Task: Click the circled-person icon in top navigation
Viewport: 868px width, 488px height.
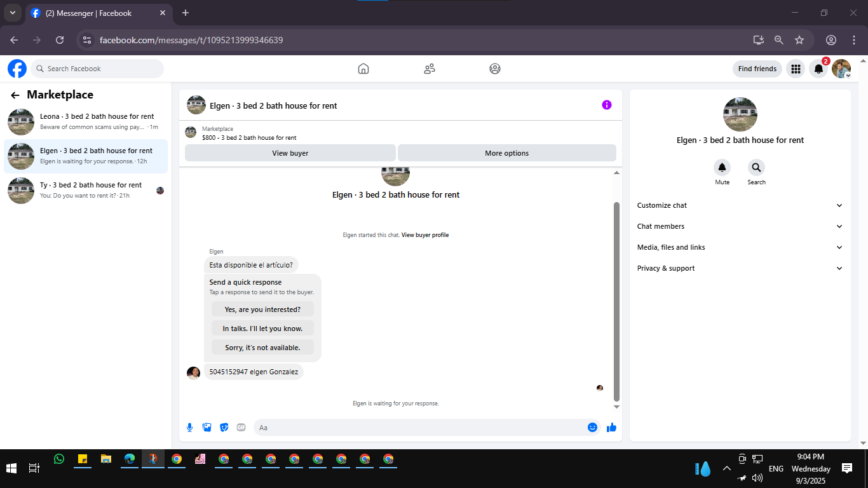Action: (495, 69)
